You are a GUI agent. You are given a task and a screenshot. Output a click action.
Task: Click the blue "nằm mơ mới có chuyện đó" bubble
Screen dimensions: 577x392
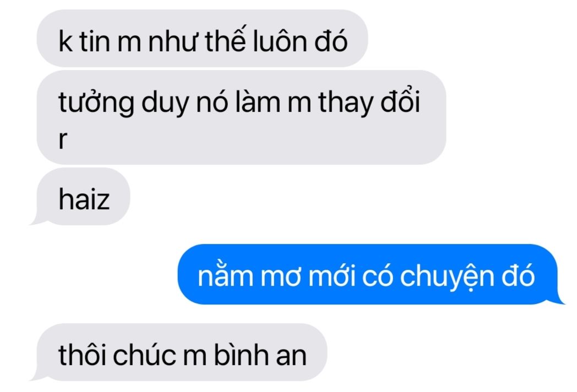point(367,274)
